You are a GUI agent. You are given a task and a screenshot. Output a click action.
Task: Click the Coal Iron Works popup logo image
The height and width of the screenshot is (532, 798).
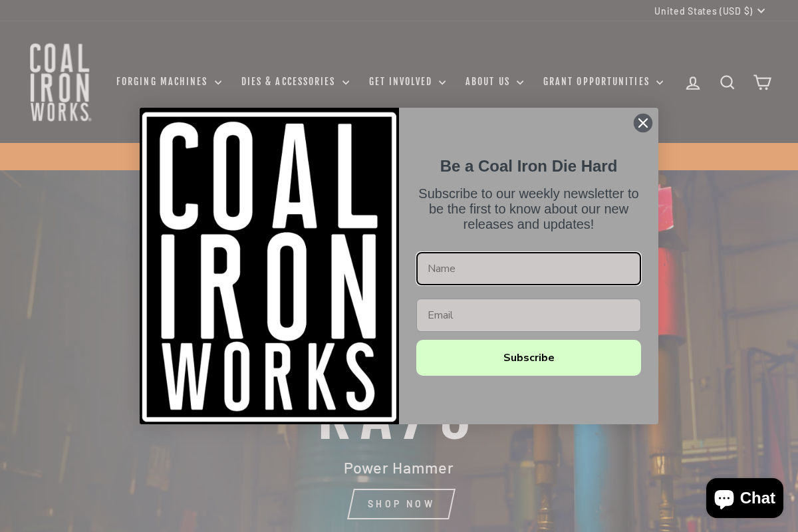click(269, 266)
